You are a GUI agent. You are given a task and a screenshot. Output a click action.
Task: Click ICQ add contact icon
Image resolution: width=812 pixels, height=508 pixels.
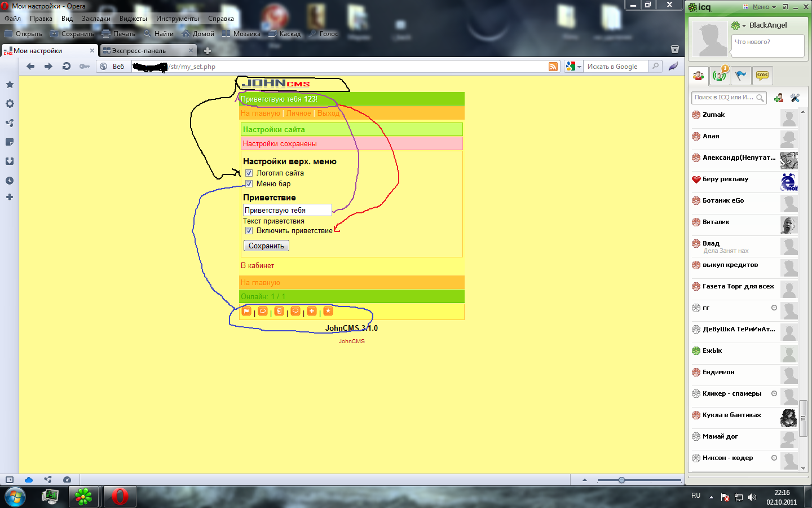point(779,98)
